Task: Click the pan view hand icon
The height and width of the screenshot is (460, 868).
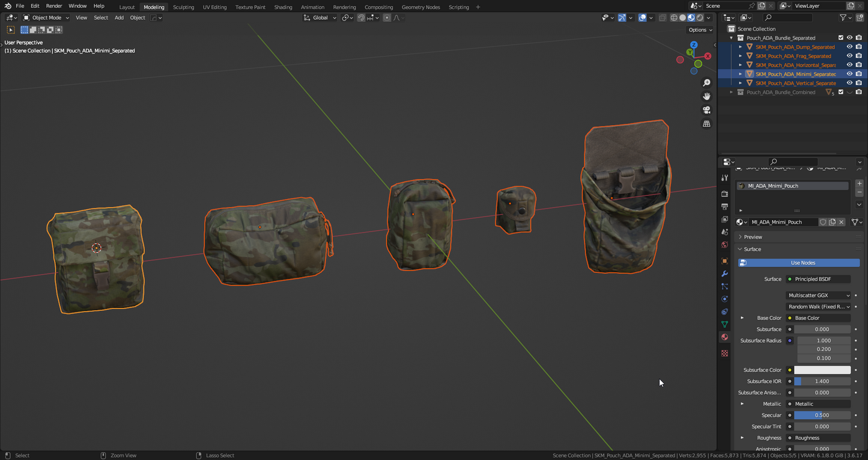Action: tap(706, 96)
